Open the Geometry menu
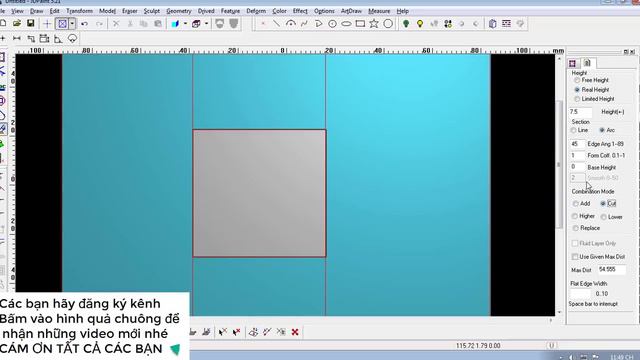The image size is (640, 360). tap(179, 11)
